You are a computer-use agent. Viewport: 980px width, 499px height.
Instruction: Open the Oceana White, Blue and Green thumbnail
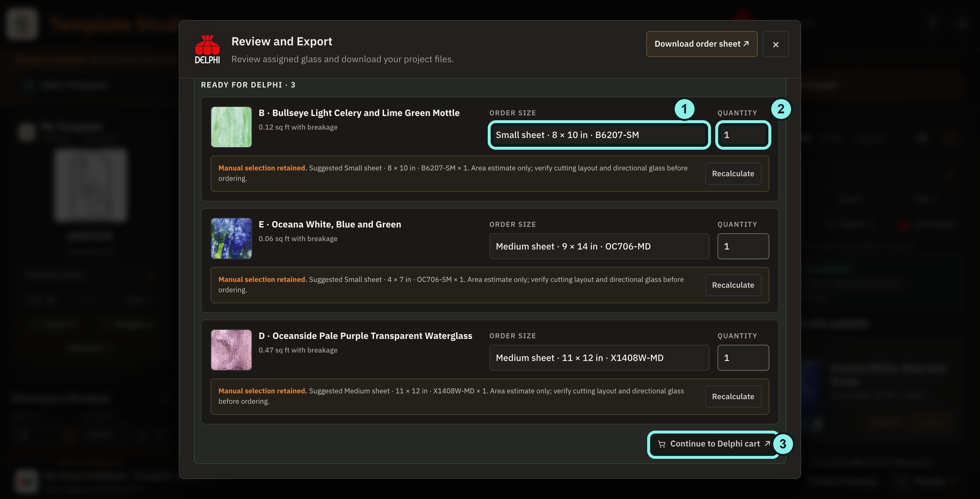pyautogui.click(x=231, y=238)
